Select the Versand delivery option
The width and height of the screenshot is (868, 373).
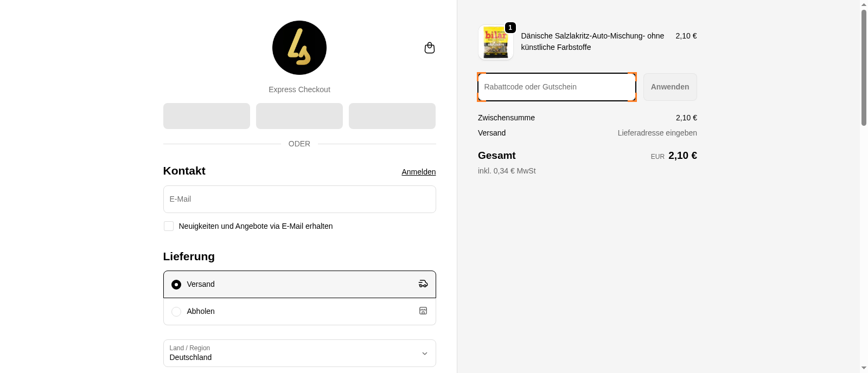click(x=176, y=284)
